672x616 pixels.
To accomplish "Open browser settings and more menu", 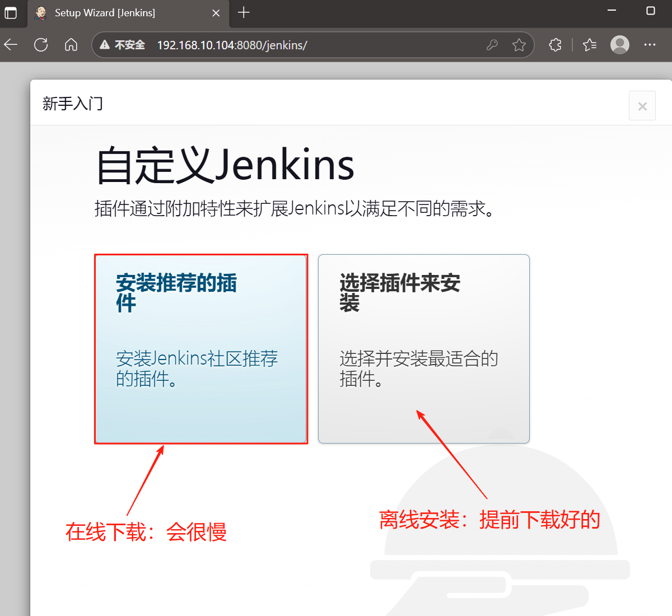I will pyautogui.click(x=650, y=45).
